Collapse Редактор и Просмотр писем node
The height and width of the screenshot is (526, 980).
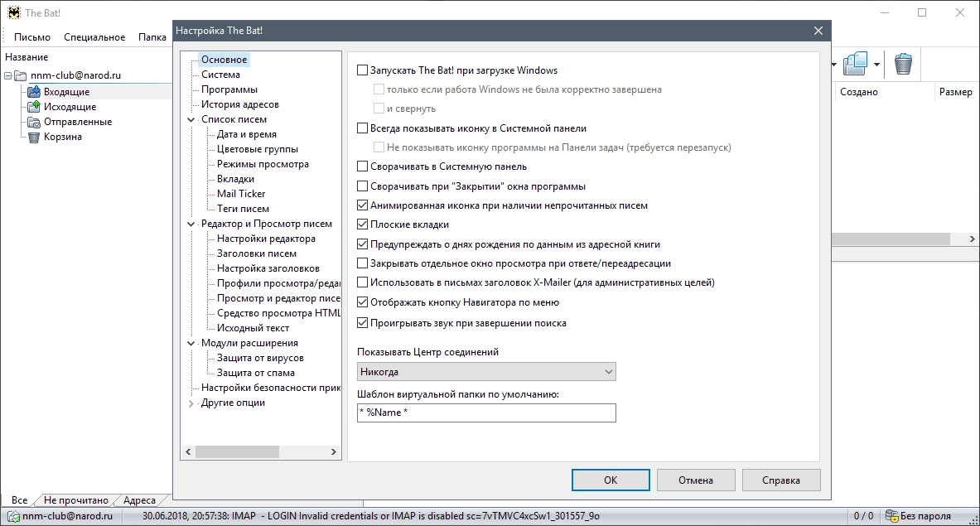(191, 224)
